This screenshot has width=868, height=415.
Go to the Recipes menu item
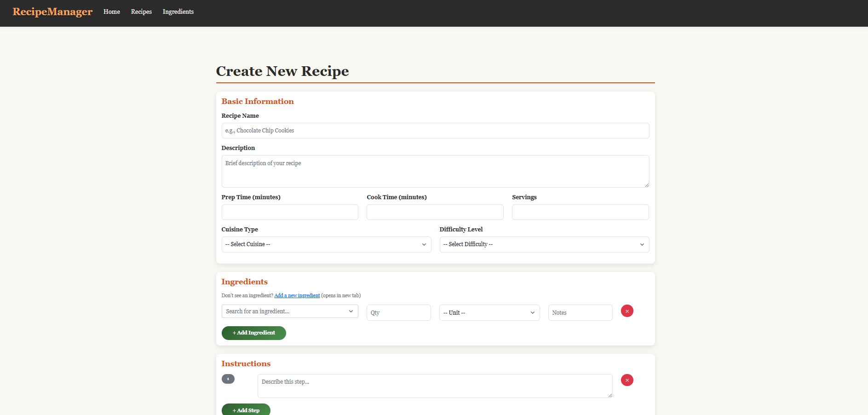click(141, 12)
